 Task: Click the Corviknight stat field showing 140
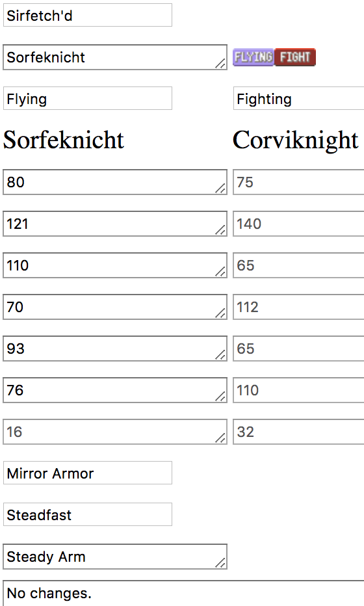(299, 224)
